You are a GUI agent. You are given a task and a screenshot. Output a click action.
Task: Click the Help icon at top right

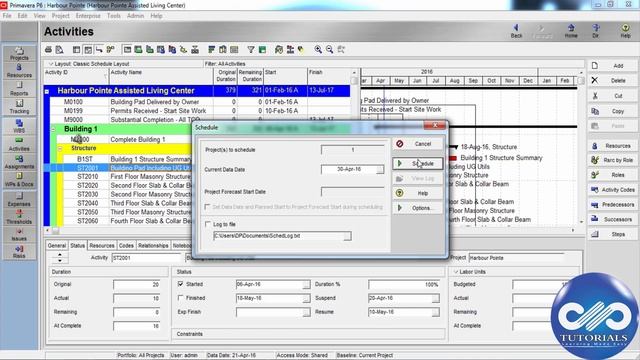[625, 31]
